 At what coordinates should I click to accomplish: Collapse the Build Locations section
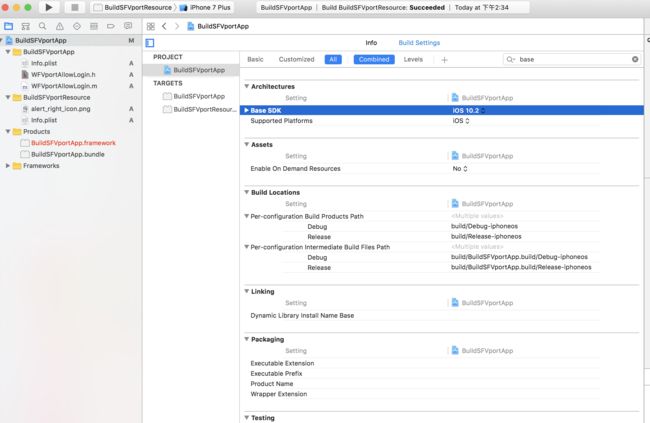[x=247, y=192]
